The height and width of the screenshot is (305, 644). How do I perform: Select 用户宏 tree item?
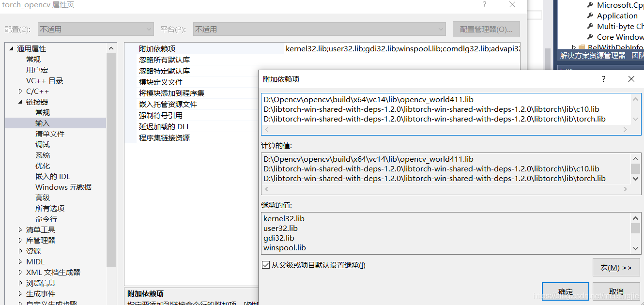coord(37,70)
